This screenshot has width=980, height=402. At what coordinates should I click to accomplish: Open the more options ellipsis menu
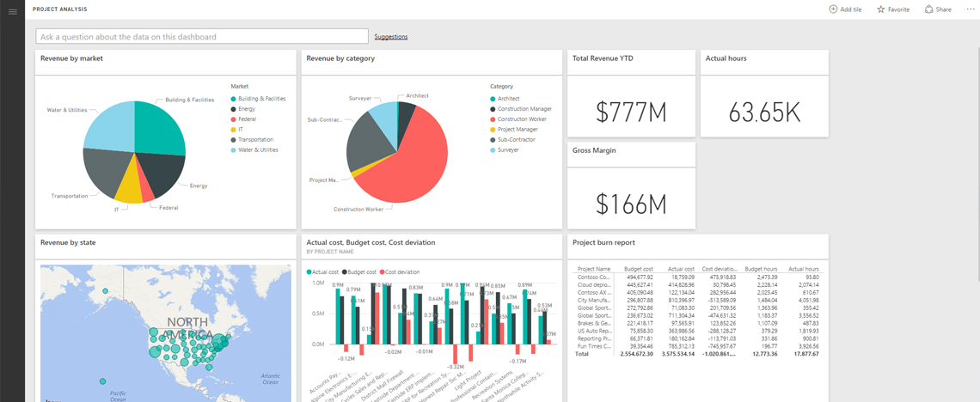(x=970, y=9)
